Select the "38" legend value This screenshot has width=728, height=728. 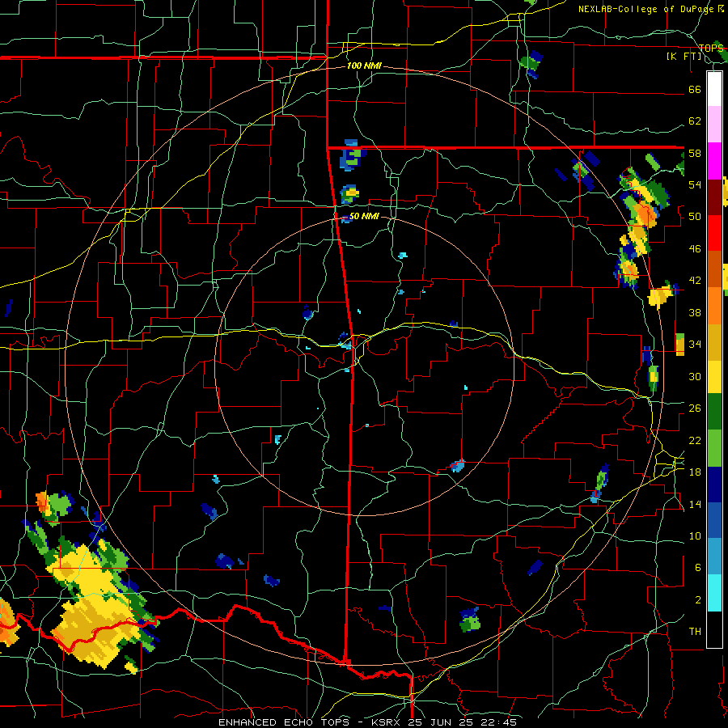pos(695,312)
